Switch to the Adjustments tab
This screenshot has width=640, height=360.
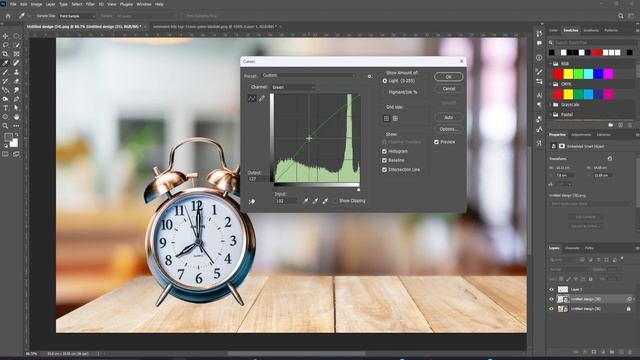click(x=581, y=135)
